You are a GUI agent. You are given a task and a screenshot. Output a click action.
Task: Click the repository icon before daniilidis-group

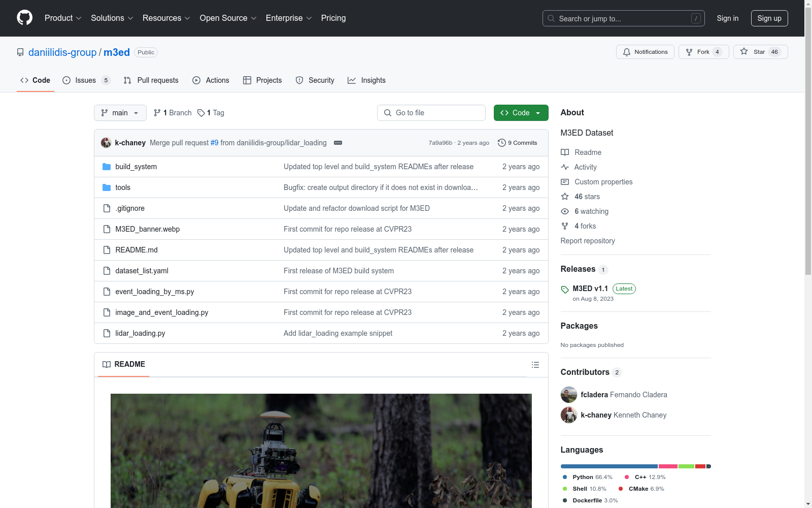(20, 52)
